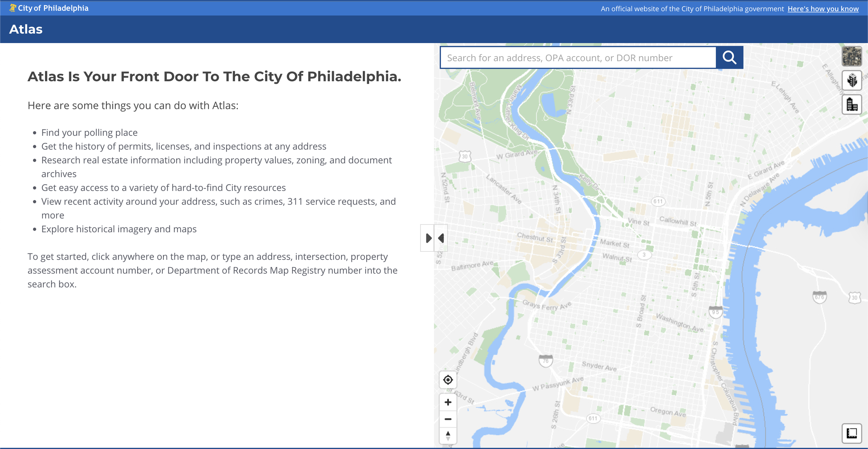Click the vertical tilt stepper below zoom controls
Screen dimensions: 868x449
point(449,436)
